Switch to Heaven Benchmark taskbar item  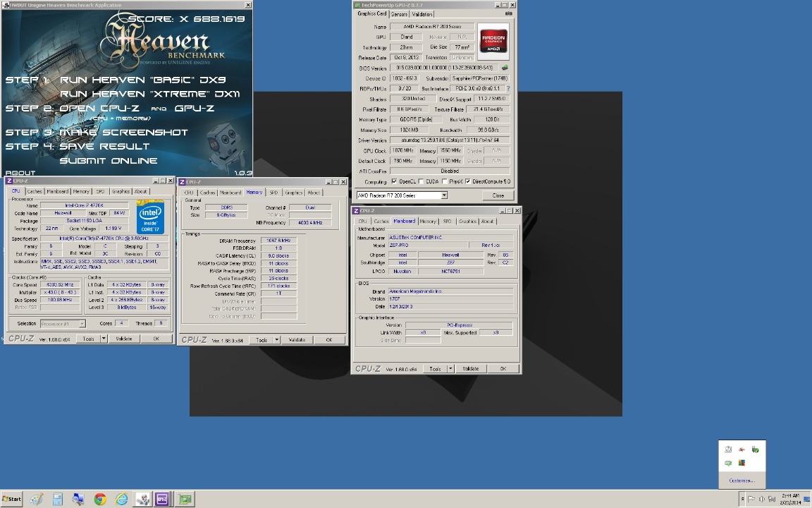click(x=142, y=500)
